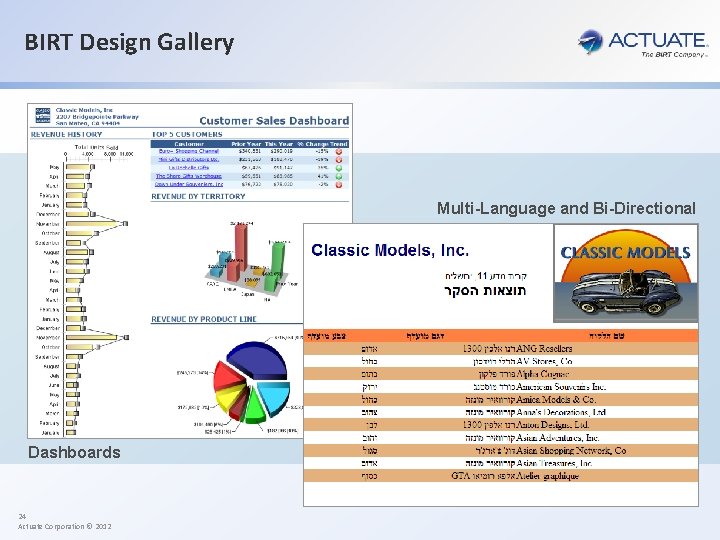Click the cyan slice of the pie chart
This screenshot has width=720, height=540.
point(275,397)
